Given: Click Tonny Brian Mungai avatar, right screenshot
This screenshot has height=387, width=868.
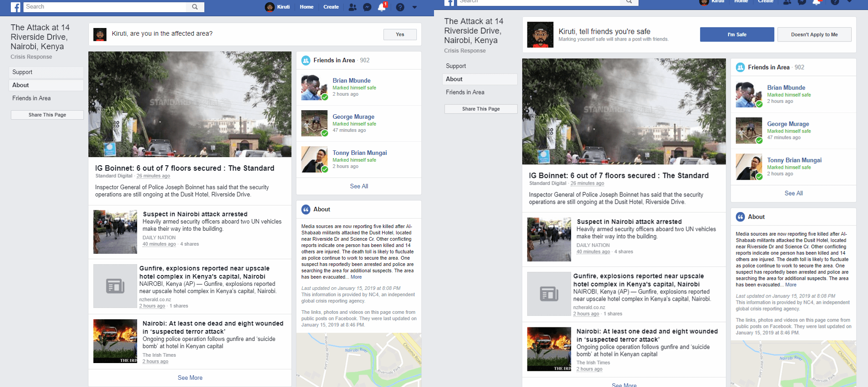Looking at the screenshot, I should point(749,167).
